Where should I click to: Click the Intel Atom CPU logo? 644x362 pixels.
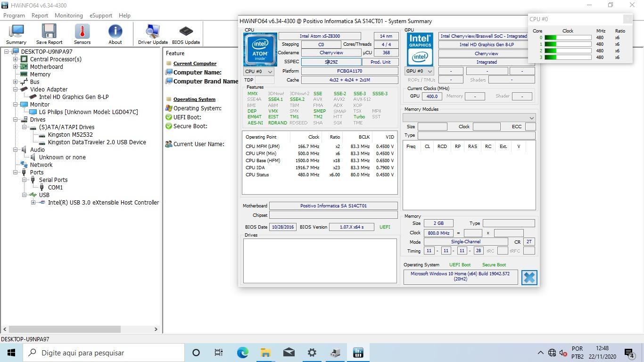(260, 49)
